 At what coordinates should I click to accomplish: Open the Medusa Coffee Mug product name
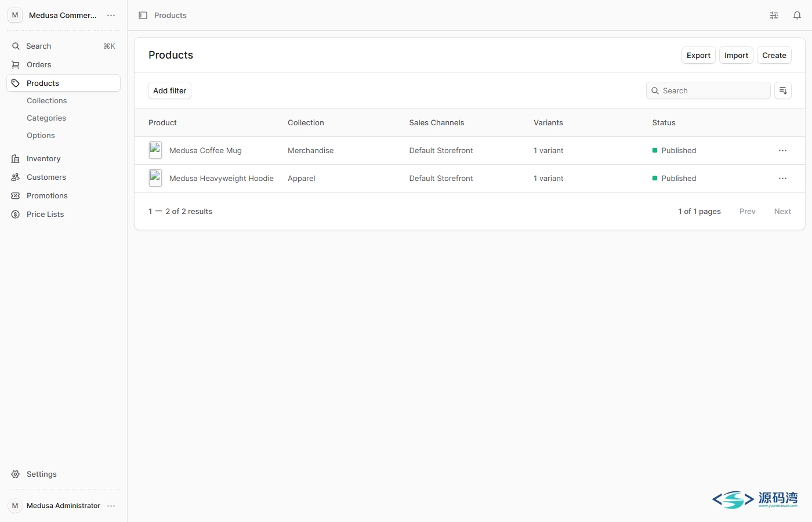205,151
